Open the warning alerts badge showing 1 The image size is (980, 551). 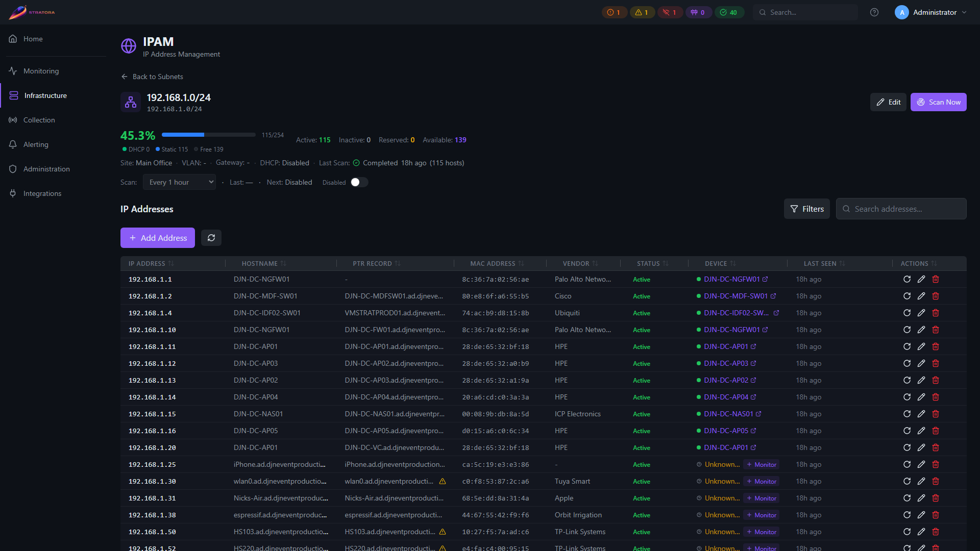pos(642,12)
